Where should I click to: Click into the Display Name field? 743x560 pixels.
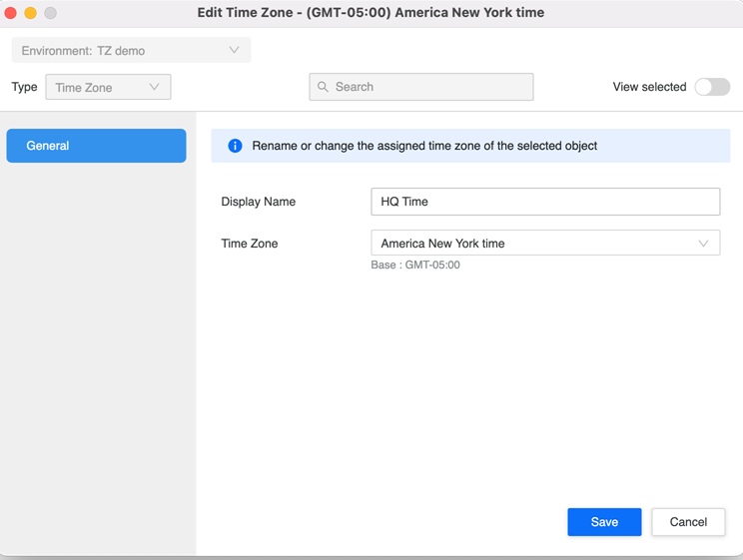544,202
